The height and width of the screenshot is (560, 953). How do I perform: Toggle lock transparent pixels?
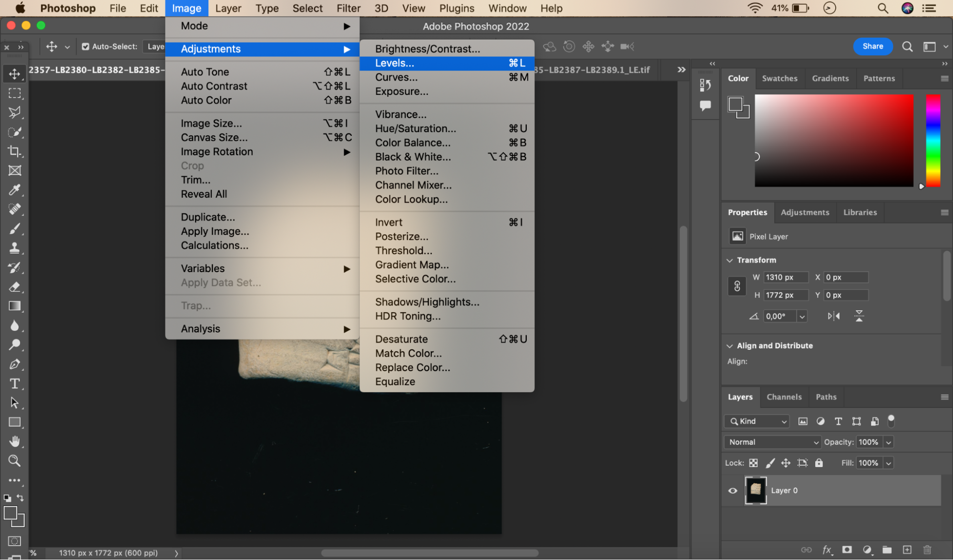point(753,463)
